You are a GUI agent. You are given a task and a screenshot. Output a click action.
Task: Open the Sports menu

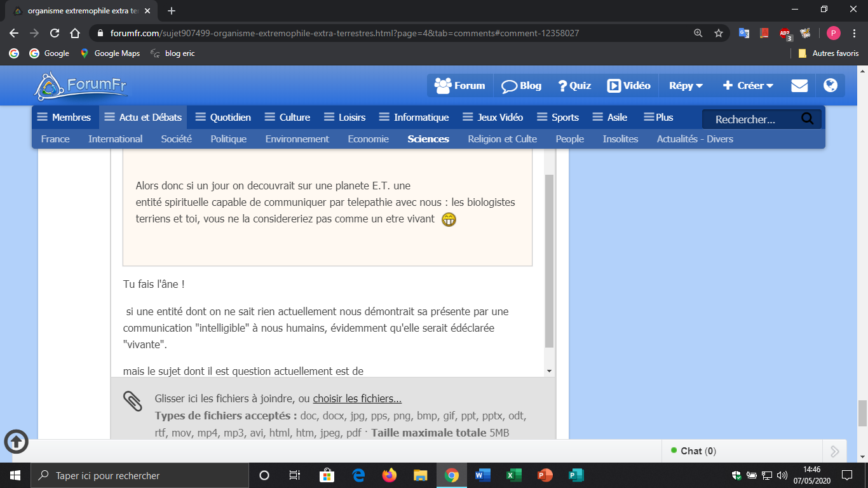click(558, 117)
